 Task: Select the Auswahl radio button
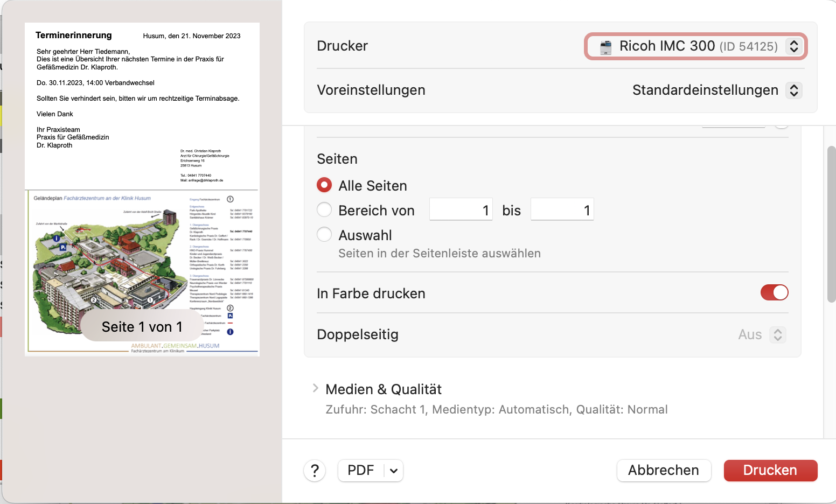coord(324,234)
